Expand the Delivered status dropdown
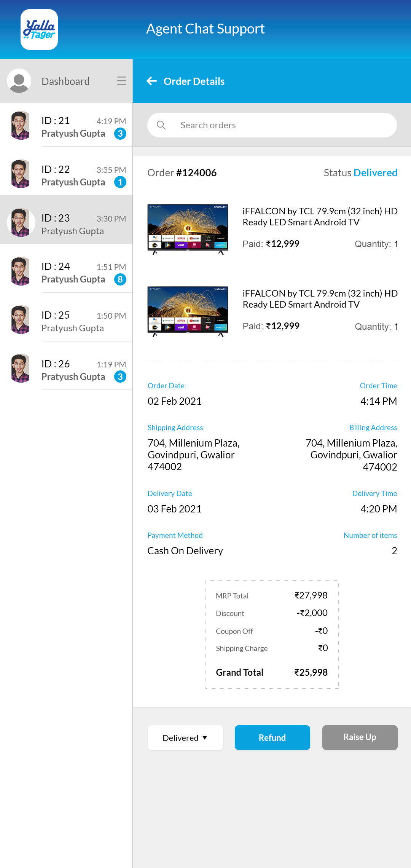411x868 pixels. 185,738
